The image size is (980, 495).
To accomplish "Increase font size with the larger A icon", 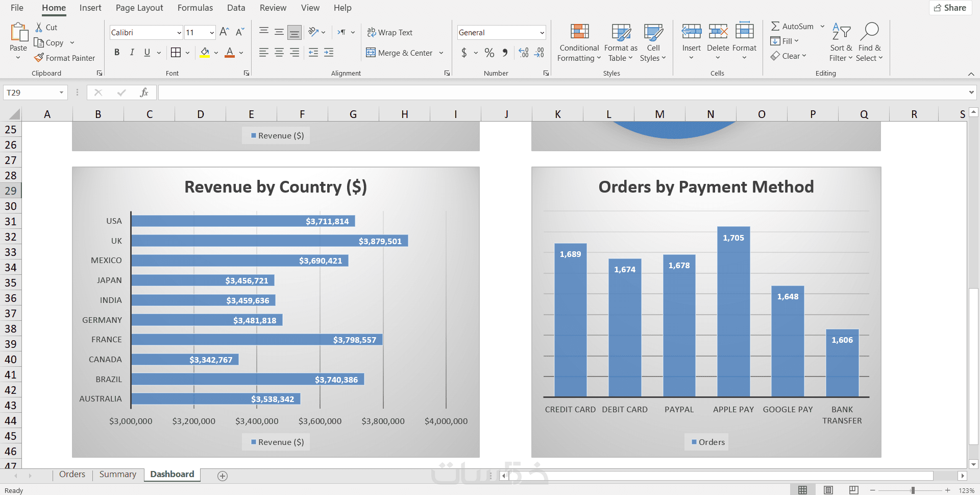I will point(224,32).
